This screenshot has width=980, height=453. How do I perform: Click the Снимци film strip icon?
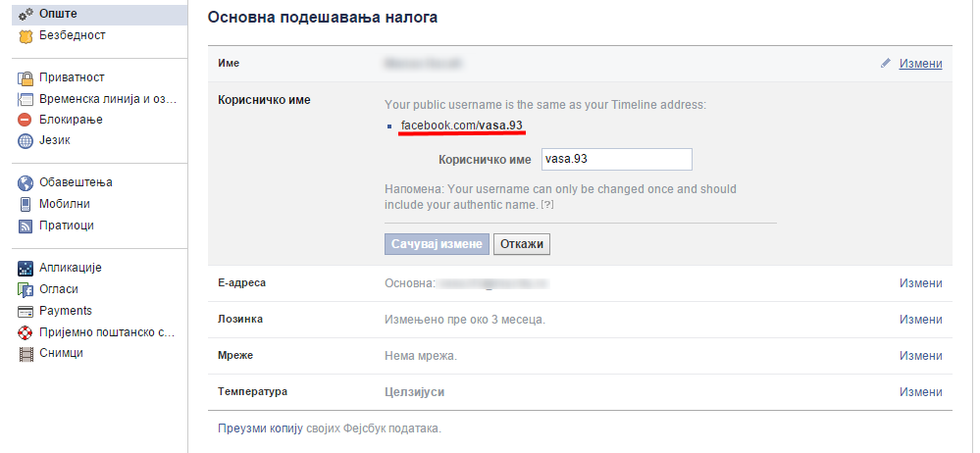(x=26, y=353)
